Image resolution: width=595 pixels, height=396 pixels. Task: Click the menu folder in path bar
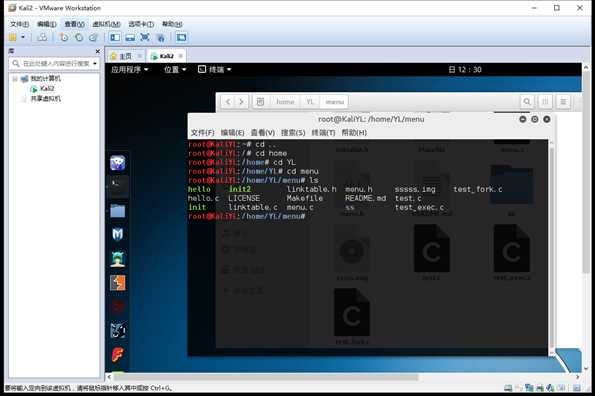coord(335,102)
